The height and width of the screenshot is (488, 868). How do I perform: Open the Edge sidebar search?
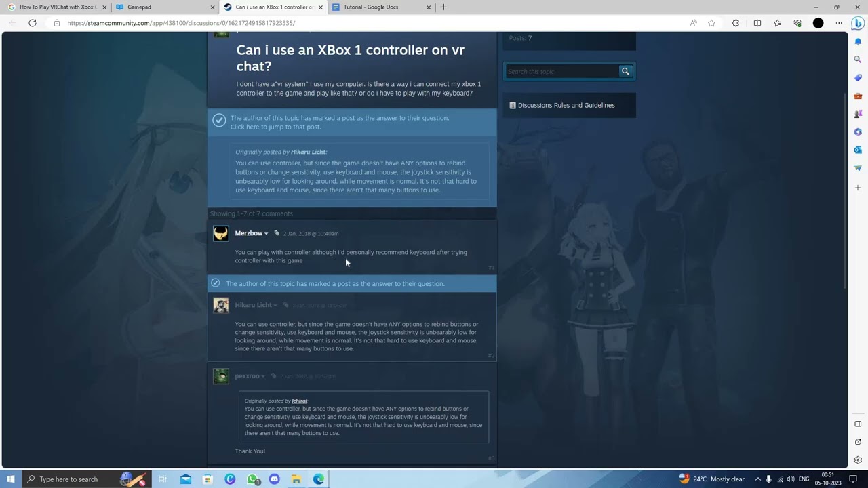coord(858,60)
